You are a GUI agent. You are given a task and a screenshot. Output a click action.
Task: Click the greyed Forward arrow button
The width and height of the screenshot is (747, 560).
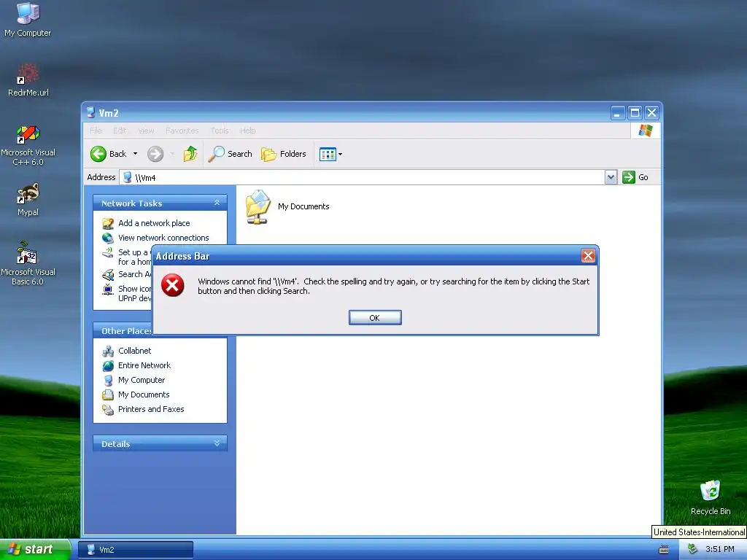click(155, 154)
